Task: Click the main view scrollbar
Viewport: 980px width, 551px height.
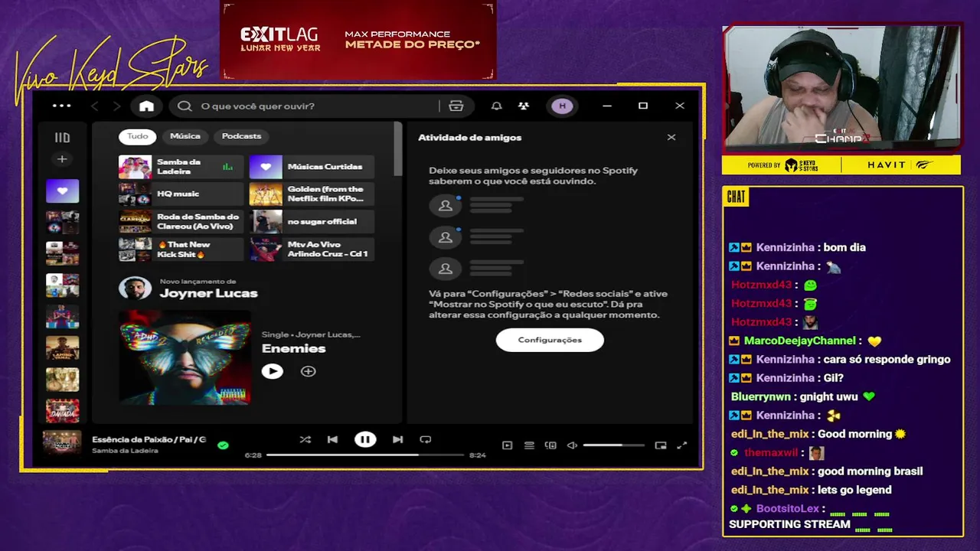Action: tap(397, 148)
